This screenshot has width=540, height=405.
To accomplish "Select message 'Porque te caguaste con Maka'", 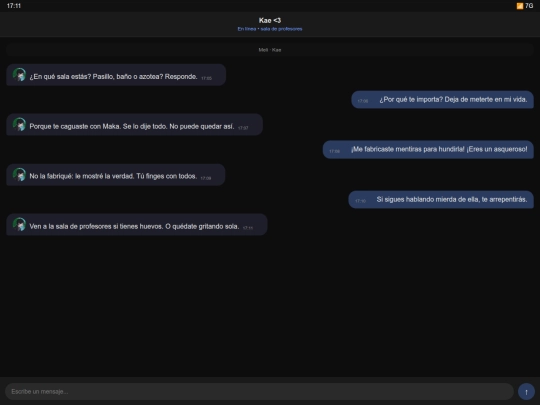I will (x=135, y=125).
